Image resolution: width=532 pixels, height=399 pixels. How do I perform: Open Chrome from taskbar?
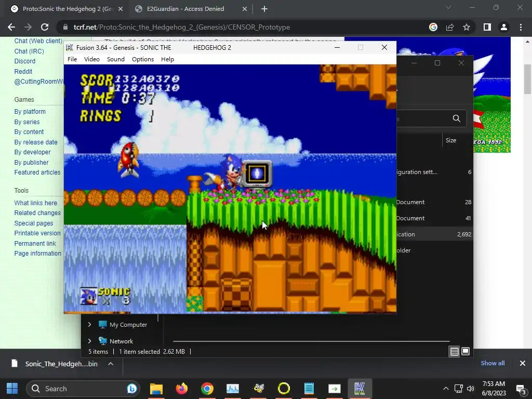point(207,389)
